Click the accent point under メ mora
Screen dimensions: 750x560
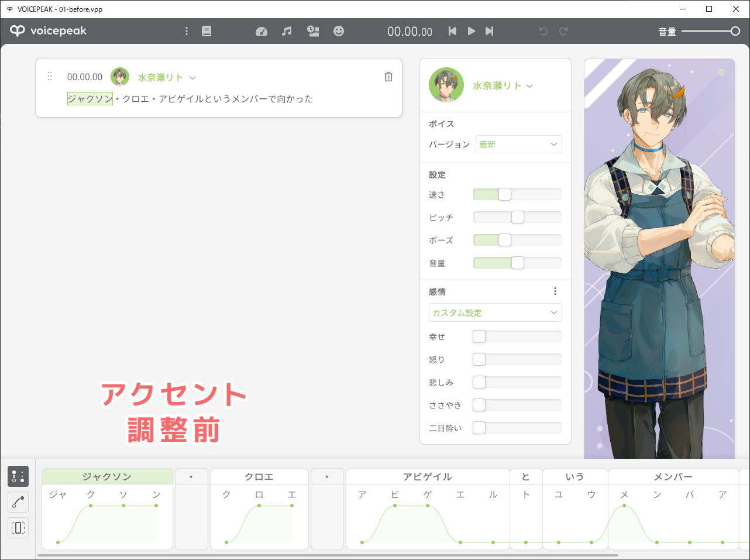pyautogui.click(x=624, y=505)
